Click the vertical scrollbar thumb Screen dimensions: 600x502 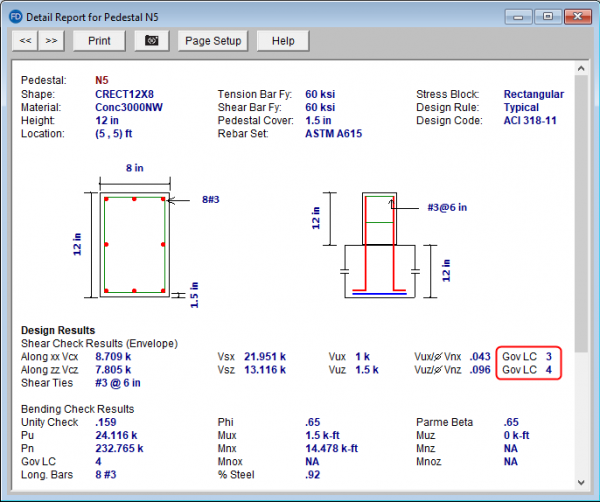coord(581,214)
